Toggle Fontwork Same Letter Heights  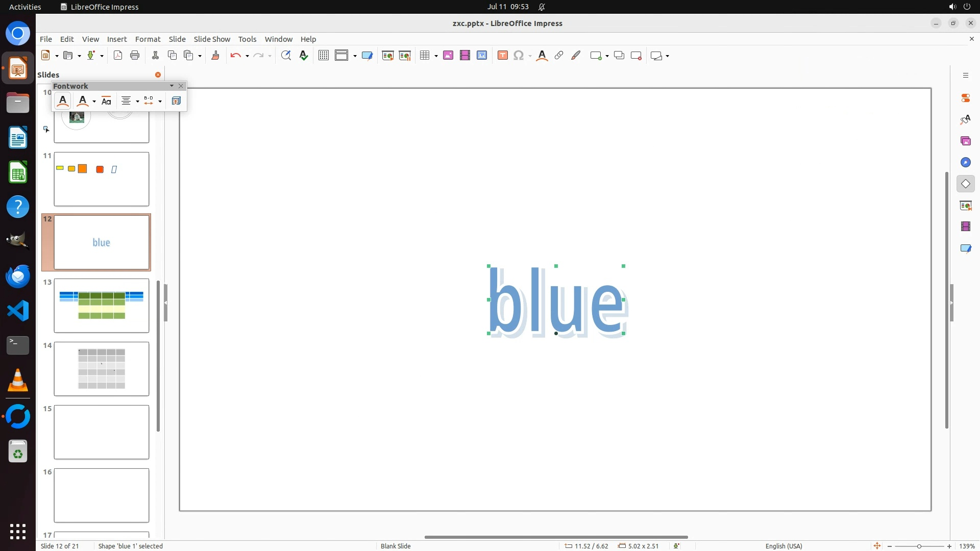tap(106, 101)
